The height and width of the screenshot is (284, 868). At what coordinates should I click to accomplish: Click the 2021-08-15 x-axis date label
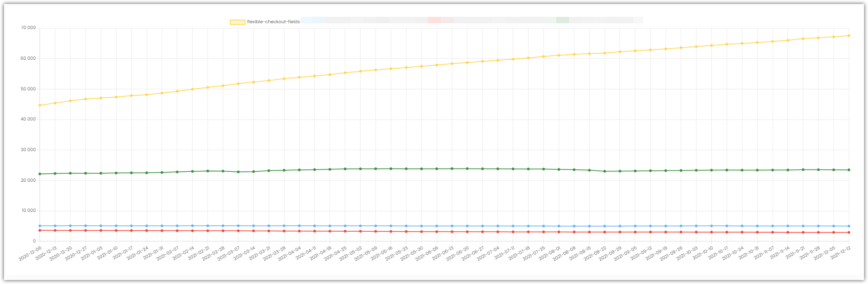tap(580, 253)
